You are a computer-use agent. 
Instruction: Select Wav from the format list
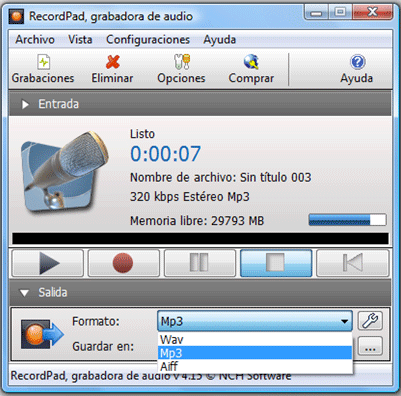click(x=255, y=340)
